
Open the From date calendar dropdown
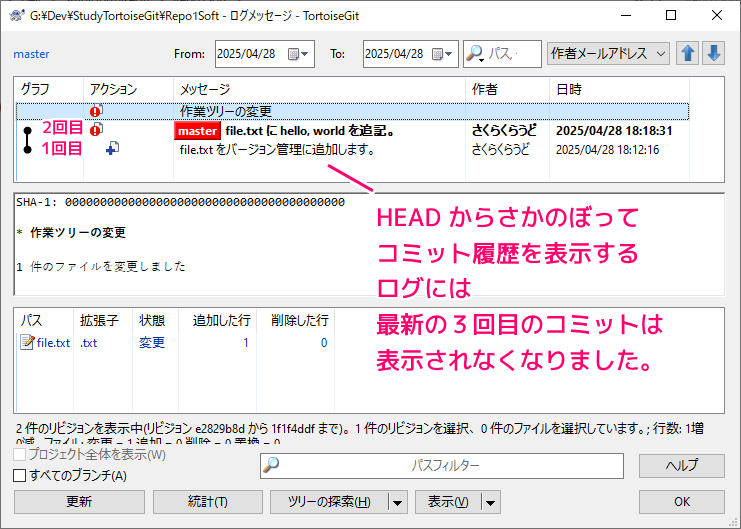click(299, 54)
